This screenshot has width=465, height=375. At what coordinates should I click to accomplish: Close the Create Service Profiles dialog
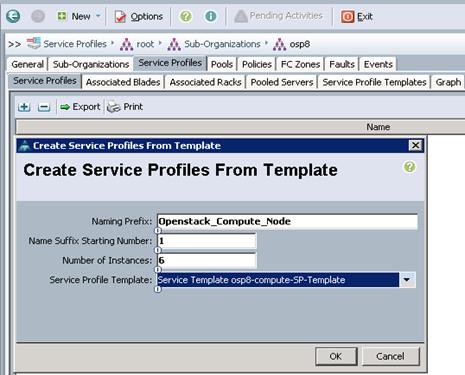pyautogui.click(x=415, y=145)
